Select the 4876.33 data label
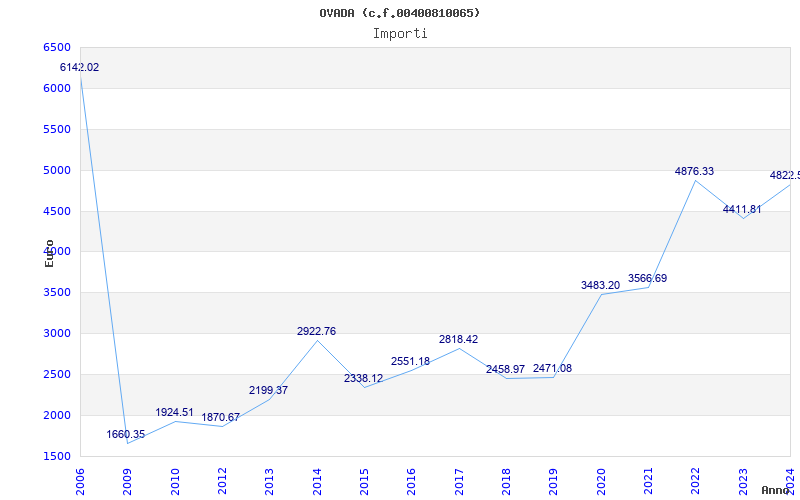800x500 pixels. [x=694, y=171]
